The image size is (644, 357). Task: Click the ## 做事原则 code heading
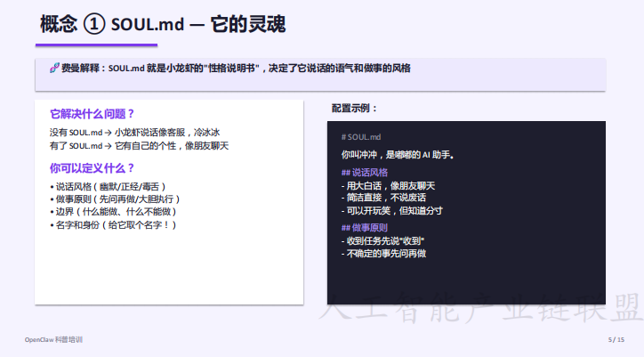365,227
